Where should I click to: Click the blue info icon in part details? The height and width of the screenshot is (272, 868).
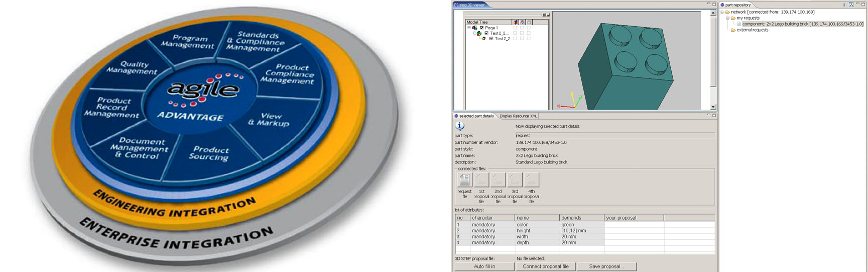point(459,126)
